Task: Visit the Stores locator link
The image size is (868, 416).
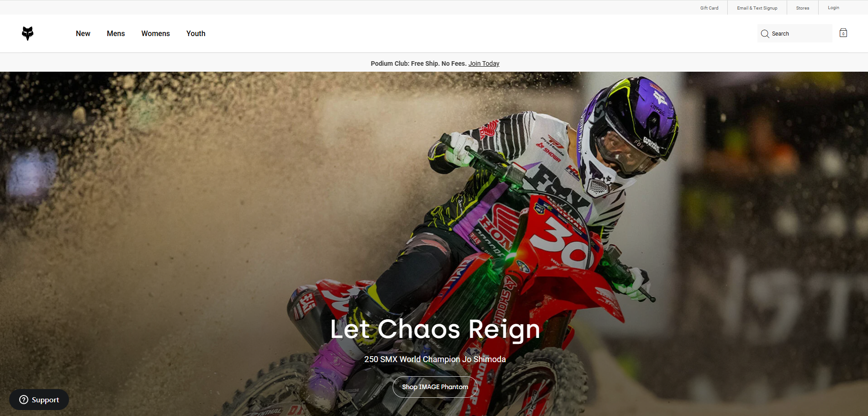Action: click(x=803, y=8)
